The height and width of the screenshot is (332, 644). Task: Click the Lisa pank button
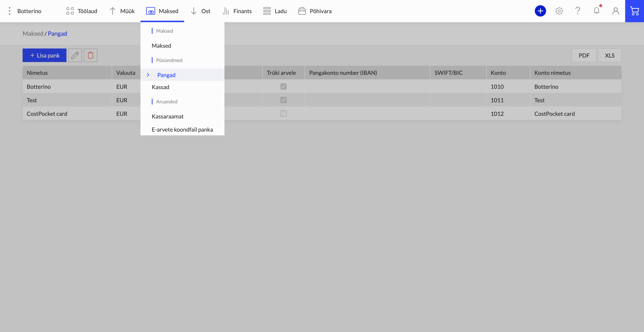tap(44, 55)
